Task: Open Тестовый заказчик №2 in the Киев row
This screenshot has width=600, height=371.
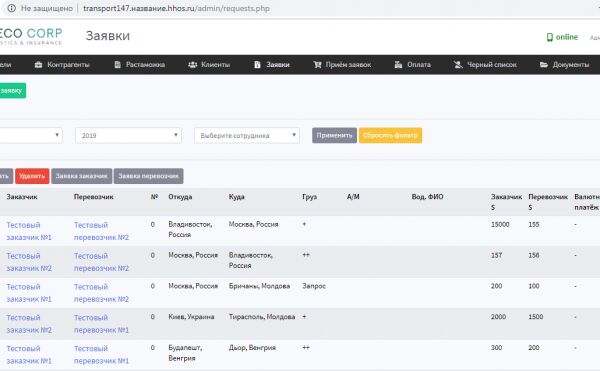Action: tap(29, 324)
